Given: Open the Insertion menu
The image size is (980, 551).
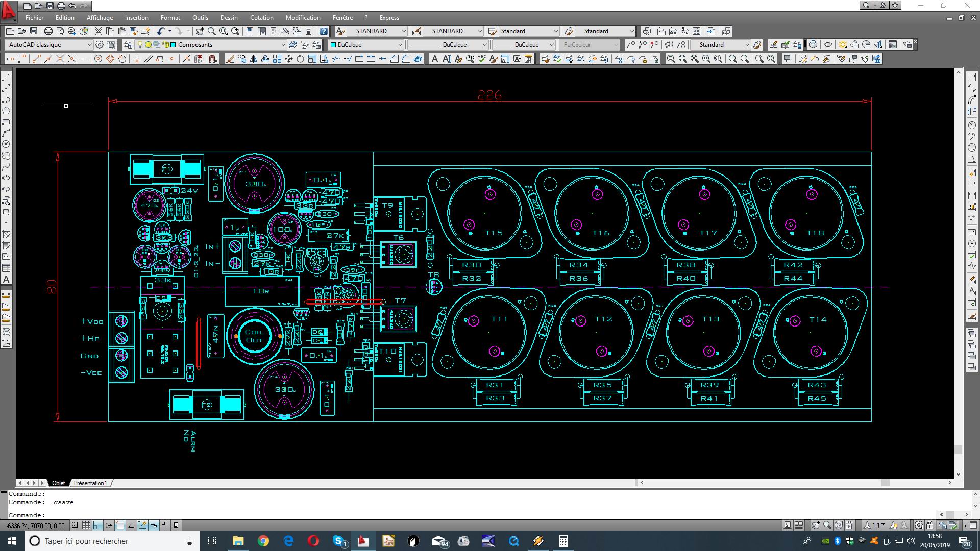Looking at the screenshot, I should click(136, 18).
